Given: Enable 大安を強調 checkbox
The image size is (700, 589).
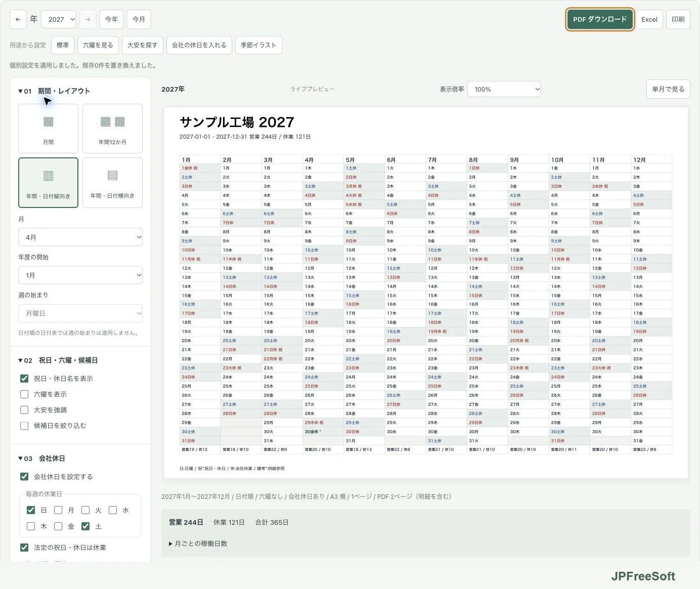Looking at the screenshot, I should 24,410.
